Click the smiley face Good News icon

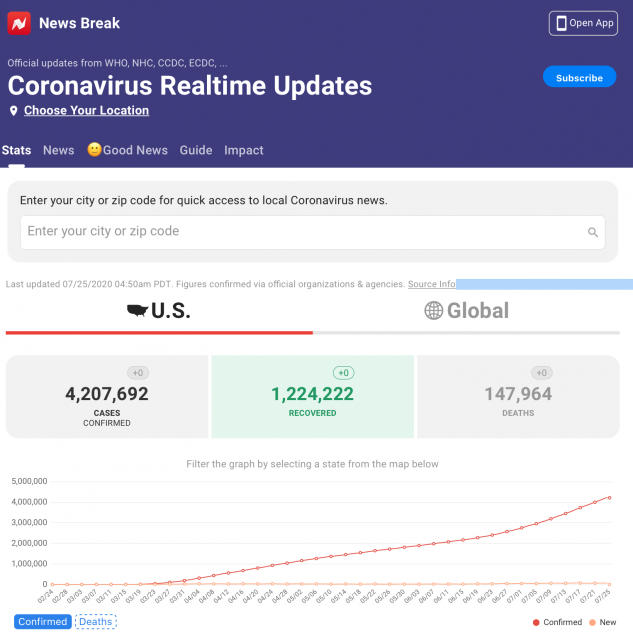point(94,150)
